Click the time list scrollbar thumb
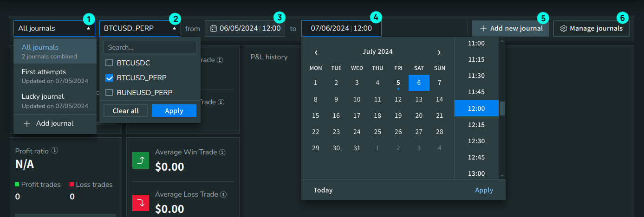Viewport: 644px width, 217px height. click(x=502, y=108)
